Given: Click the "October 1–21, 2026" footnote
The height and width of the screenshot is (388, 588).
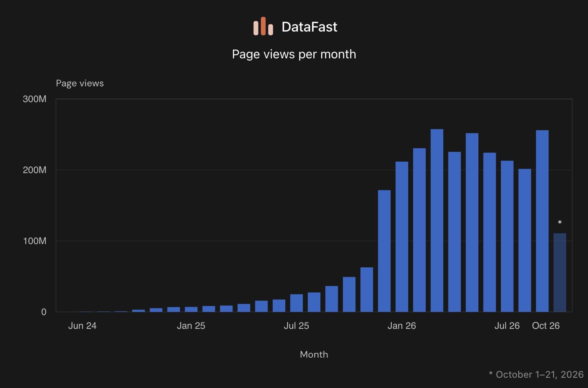Looking at the screenshot, I should [536, 374].
